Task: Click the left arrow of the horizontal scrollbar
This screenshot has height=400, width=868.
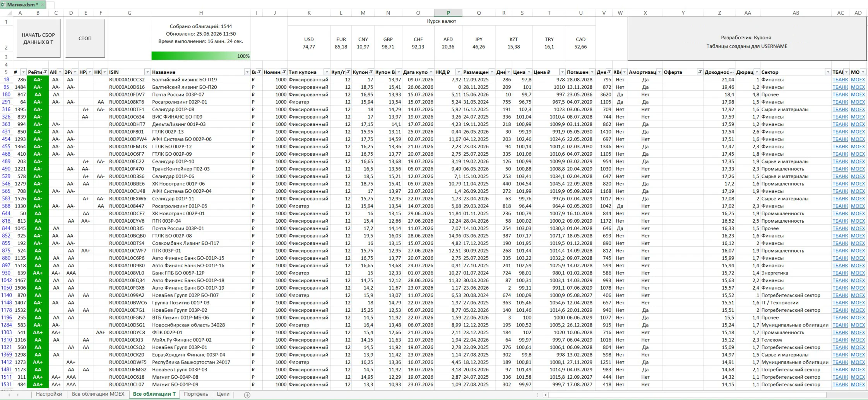Action: [546, 395]
